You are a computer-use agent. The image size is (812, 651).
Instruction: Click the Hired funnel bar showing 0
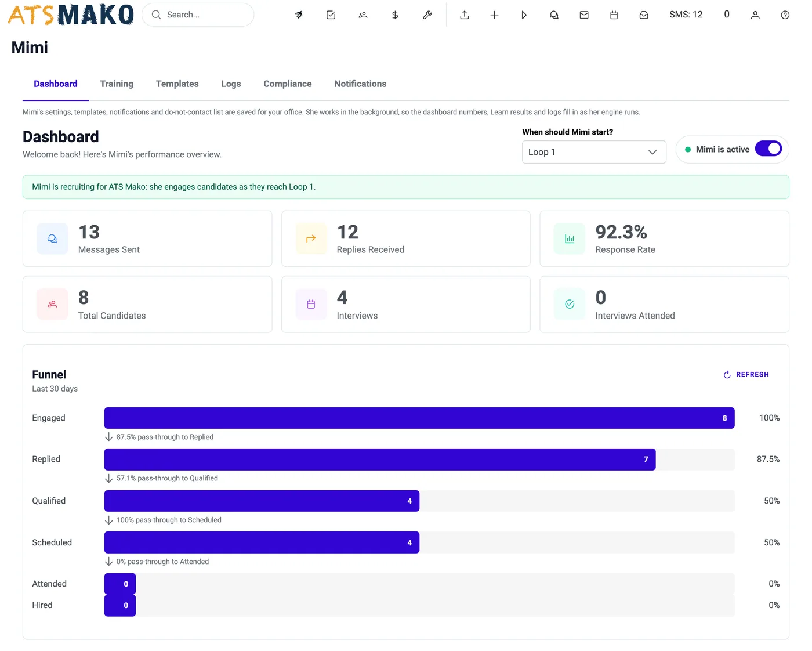(x=120, y=606)
